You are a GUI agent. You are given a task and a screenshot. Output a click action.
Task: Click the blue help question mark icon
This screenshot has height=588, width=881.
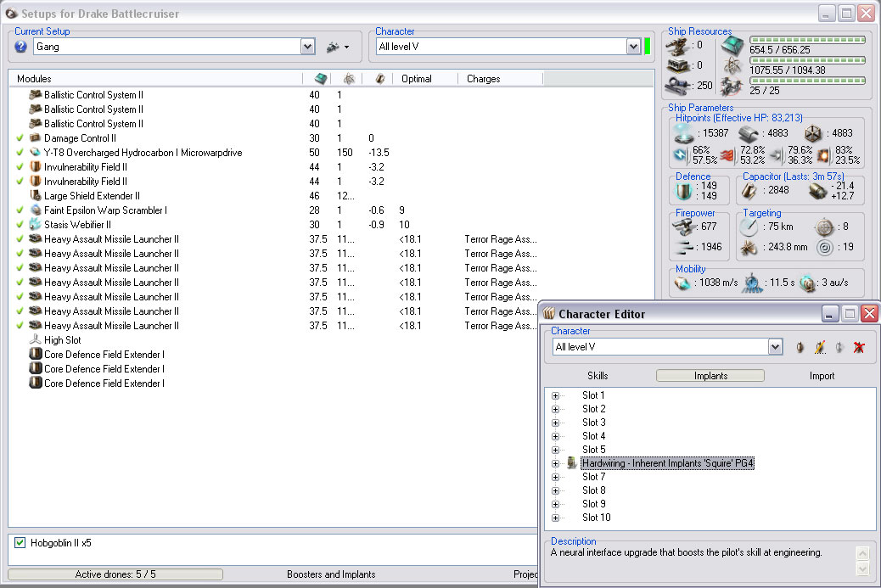click(x=20, y=47)
